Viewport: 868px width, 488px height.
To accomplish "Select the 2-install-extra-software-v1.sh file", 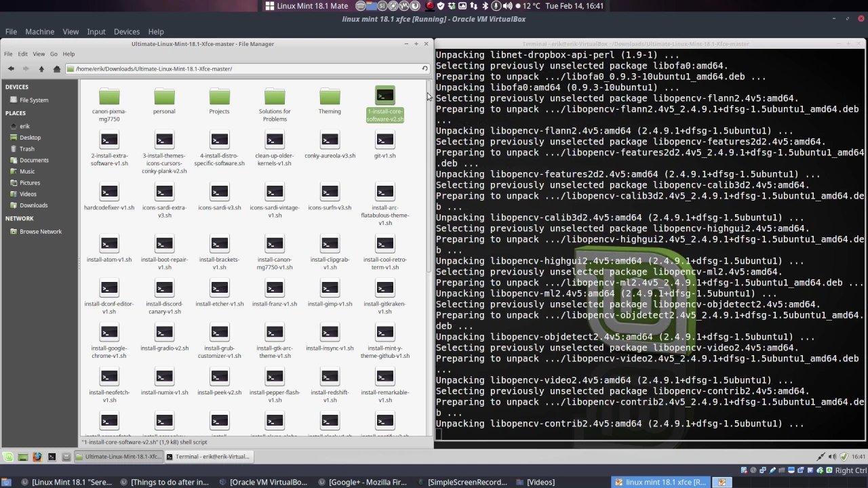I will pyautogui.click(x=109, y=149).
